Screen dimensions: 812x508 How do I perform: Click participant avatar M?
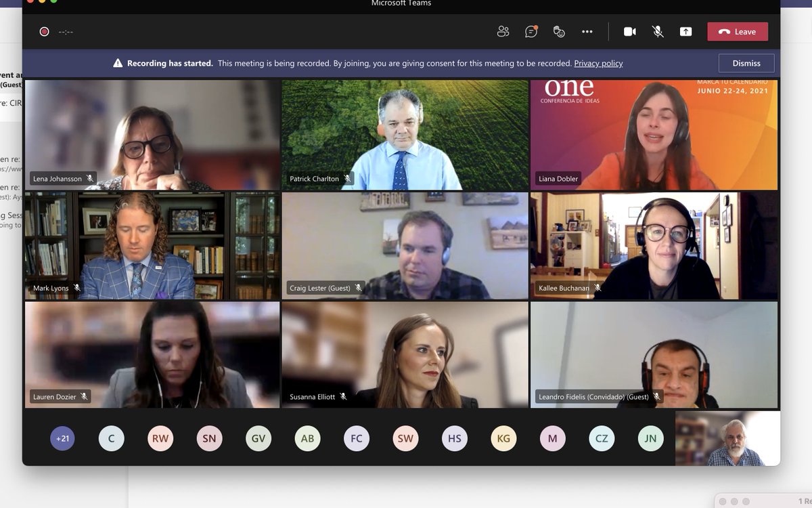pos(553,438)
